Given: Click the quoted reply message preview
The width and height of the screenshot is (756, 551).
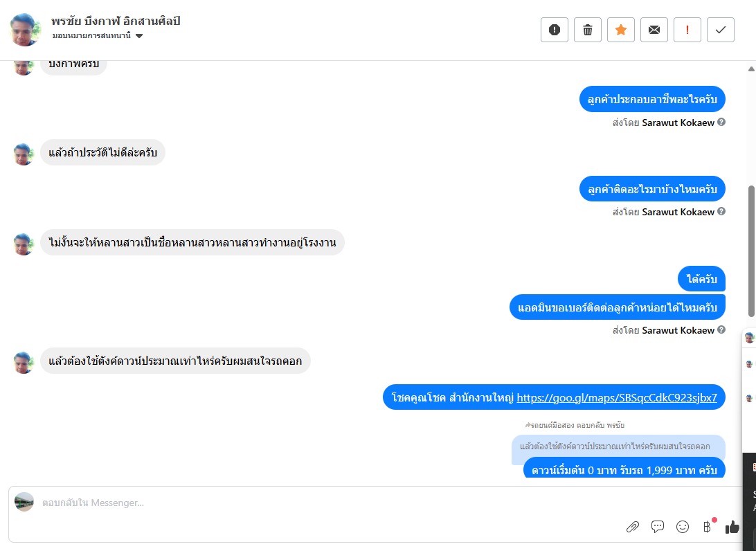Looking at the screenshot, I should pyautogui.click(x=615, y=446).
